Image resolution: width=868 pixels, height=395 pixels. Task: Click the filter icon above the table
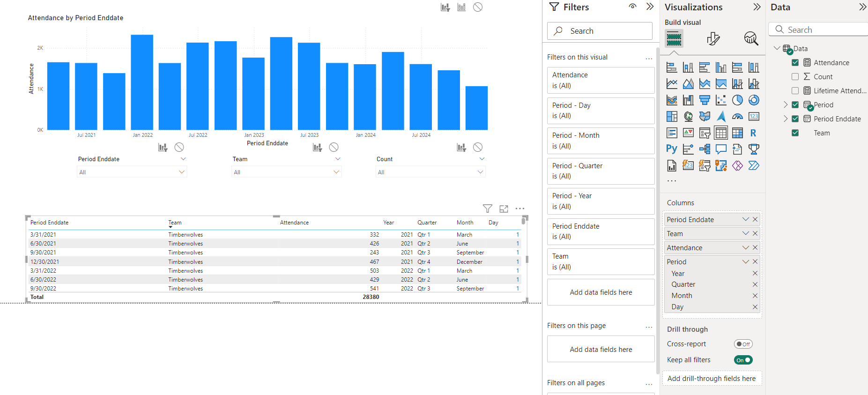[488, 209]
